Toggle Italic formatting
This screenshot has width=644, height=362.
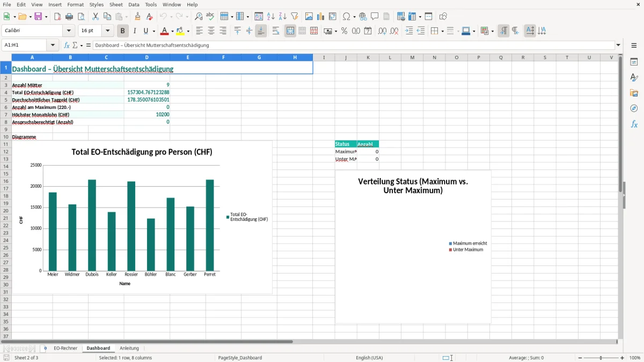point(135,31)
